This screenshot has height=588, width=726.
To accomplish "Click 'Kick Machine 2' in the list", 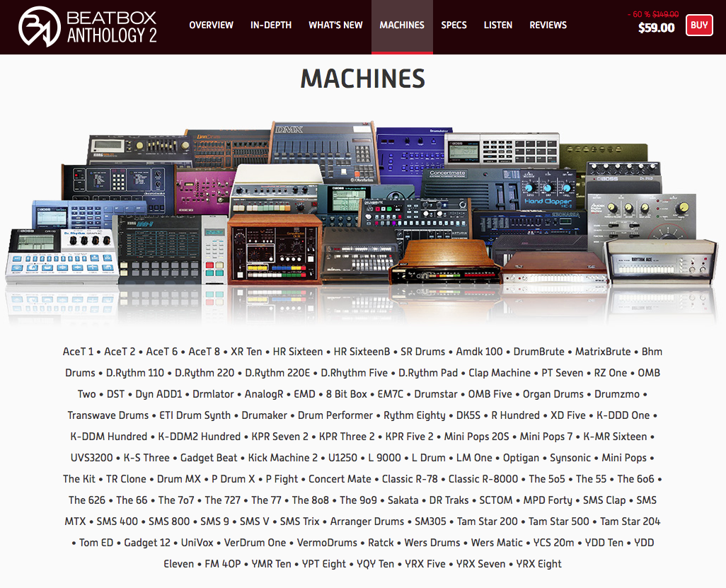I will tap(283, 459).
